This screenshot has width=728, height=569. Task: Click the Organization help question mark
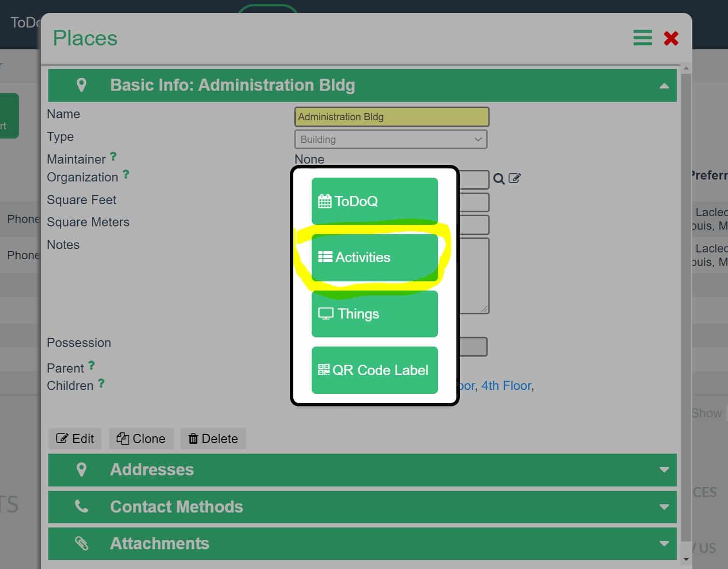pyautogui.click(x=126, y=174)
